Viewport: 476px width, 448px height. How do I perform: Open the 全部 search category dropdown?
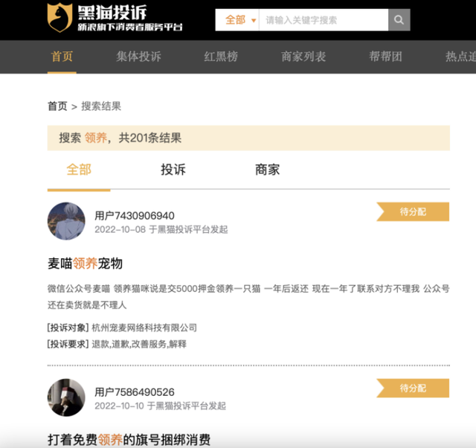pyautogui.click(x=237, y=20)
